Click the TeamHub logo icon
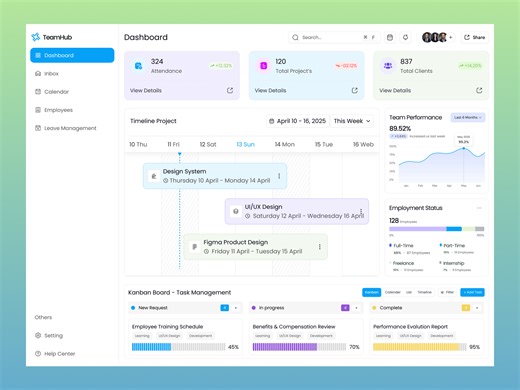 click(36, 37)
